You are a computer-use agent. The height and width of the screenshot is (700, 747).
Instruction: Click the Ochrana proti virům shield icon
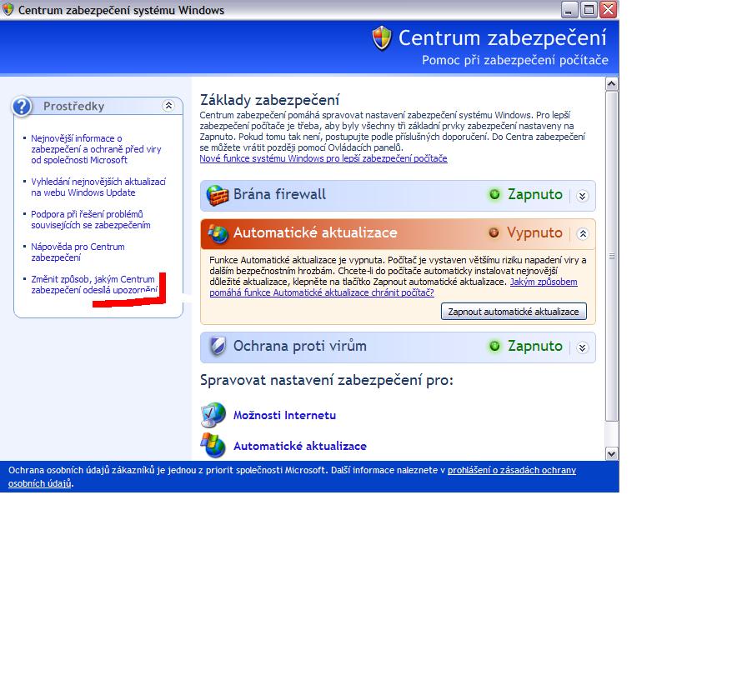click(218, 346)
